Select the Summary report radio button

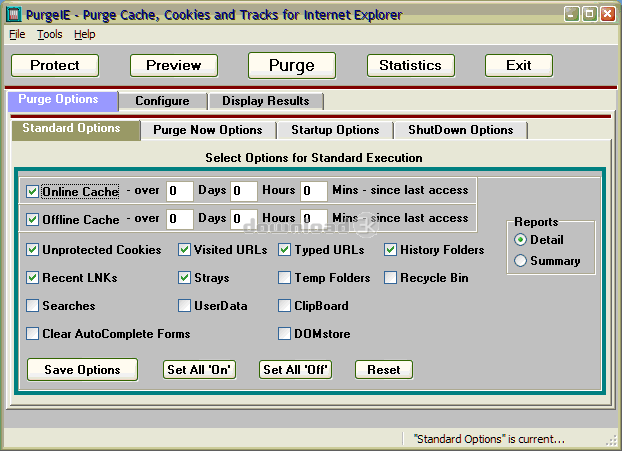tap(520, 261)
